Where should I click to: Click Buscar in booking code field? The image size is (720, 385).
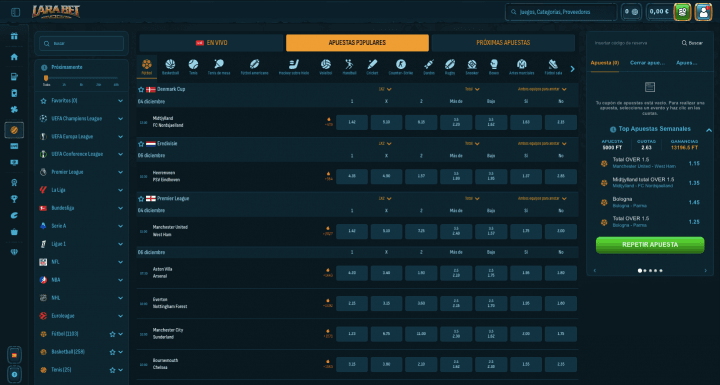pyautogui.click(x=692, y=43)
